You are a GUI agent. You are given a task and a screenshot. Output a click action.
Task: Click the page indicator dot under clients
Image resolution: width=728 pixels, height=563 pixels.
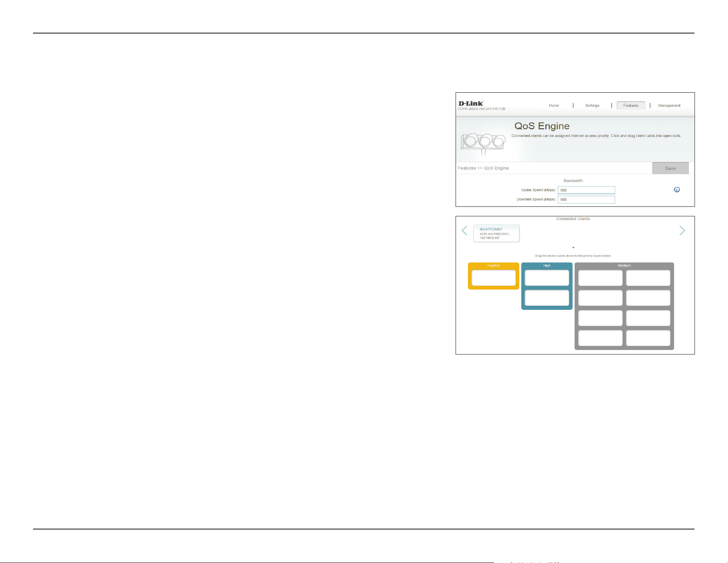573,247
